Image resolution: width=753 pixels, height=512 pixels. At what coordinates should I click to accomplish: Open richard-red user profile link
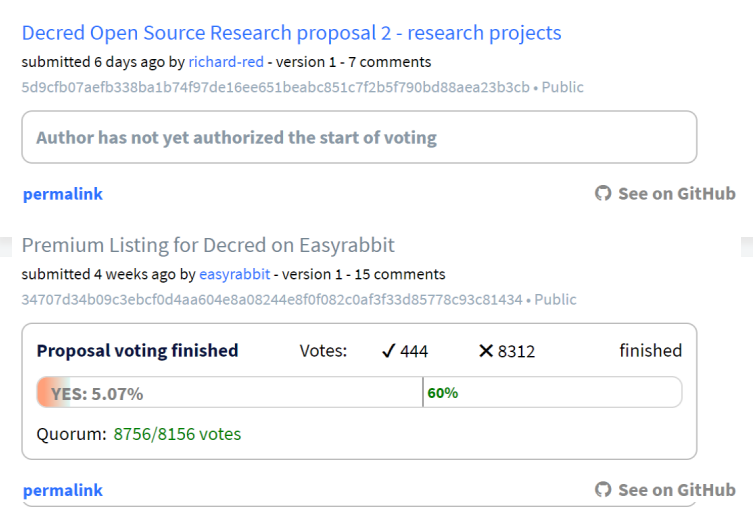226,62
